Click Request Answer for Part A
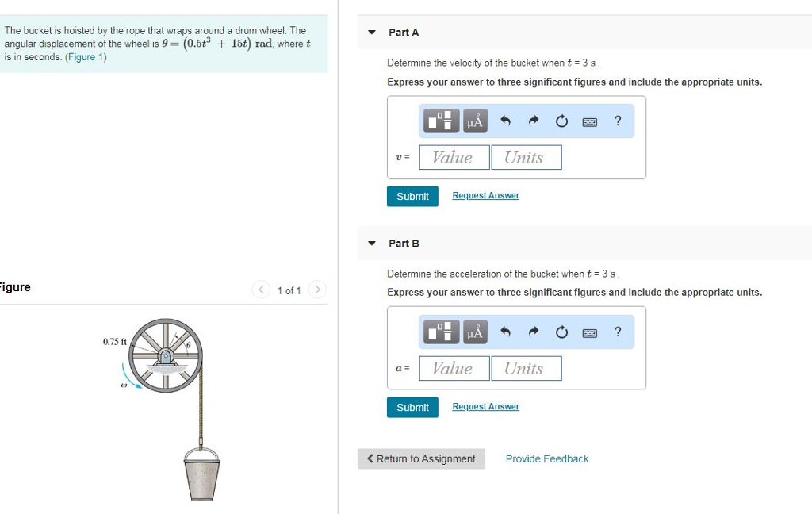The image size is (812, 514). tap(485, 195)
